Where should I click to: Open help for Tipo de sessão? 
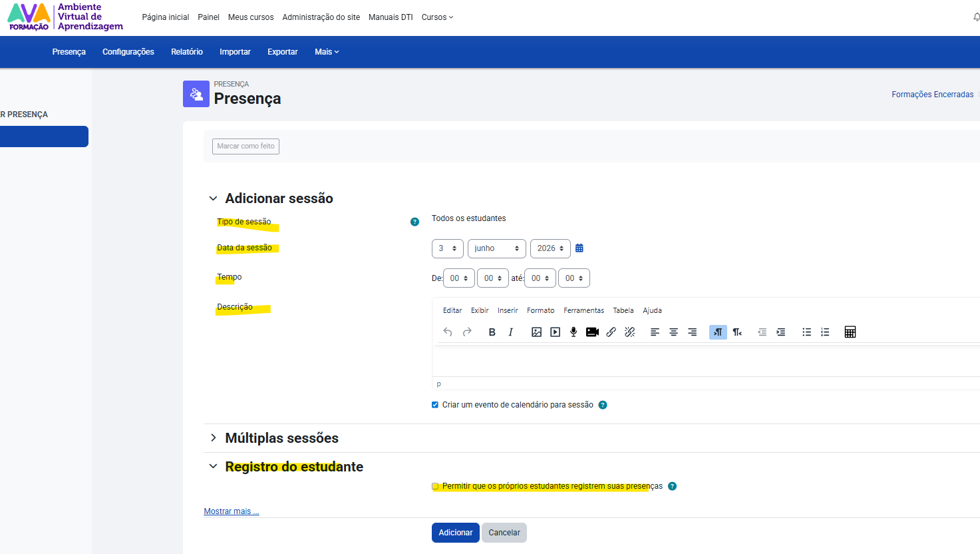tap(414, 222)
